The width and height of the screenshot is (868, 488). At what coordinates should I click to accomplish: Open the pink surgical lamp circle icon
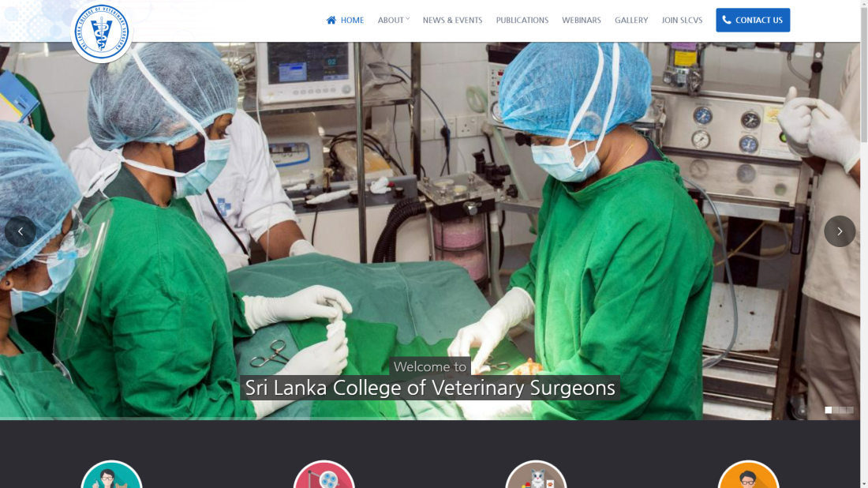[324, 474]
